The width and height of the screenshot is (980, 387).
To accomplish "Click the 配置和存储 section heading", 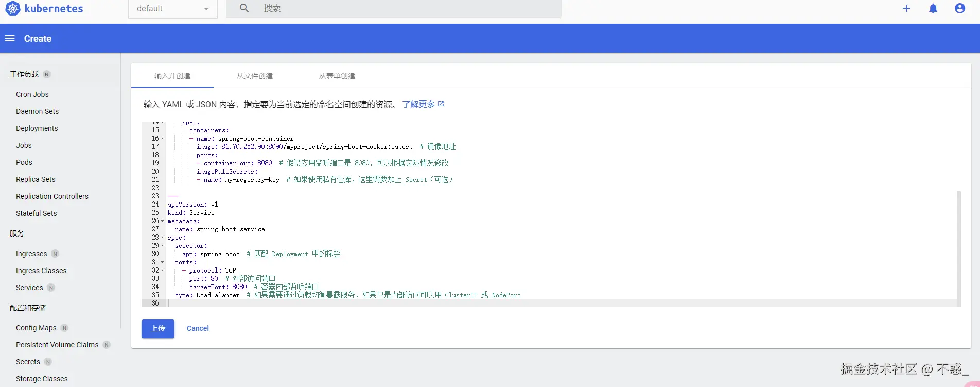I will click(28, 308).
